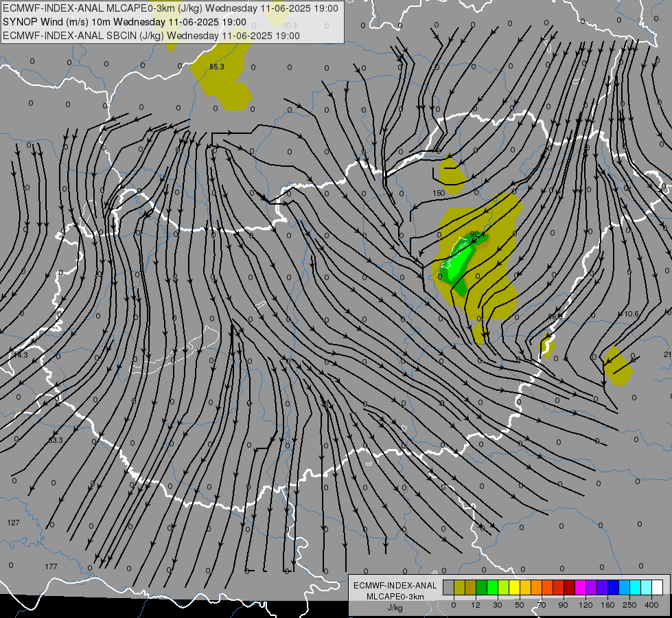This screenshot has width=672, height=618.
Task: Select the '400' legend scale label
Action: pyautogui.click(x=651, y=605)
